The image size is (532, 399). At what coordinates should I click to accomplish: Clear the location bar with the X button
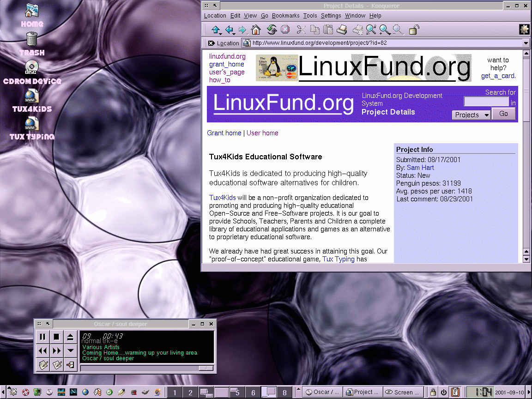pos(211,43)
